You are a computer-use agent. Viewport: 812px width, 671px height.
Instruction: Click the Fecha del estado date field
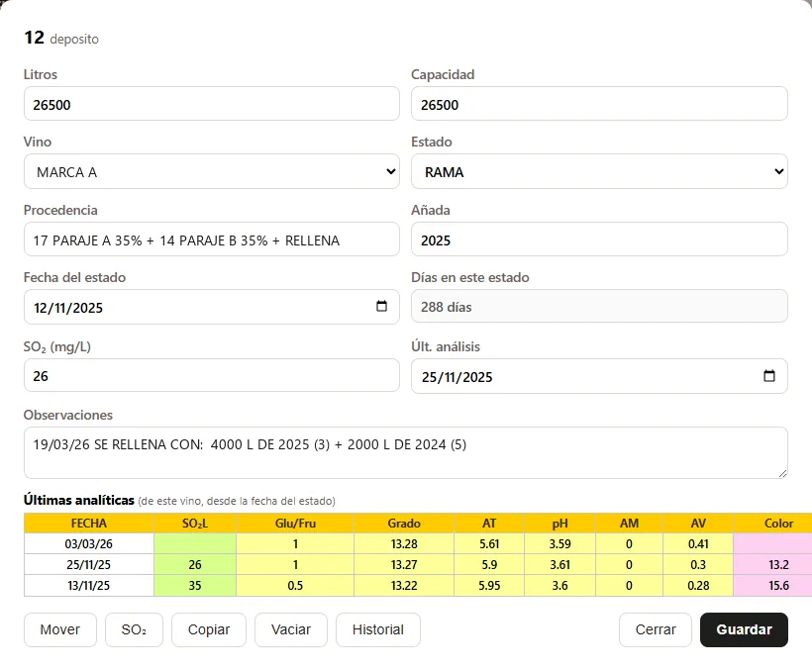click(211, 307)
